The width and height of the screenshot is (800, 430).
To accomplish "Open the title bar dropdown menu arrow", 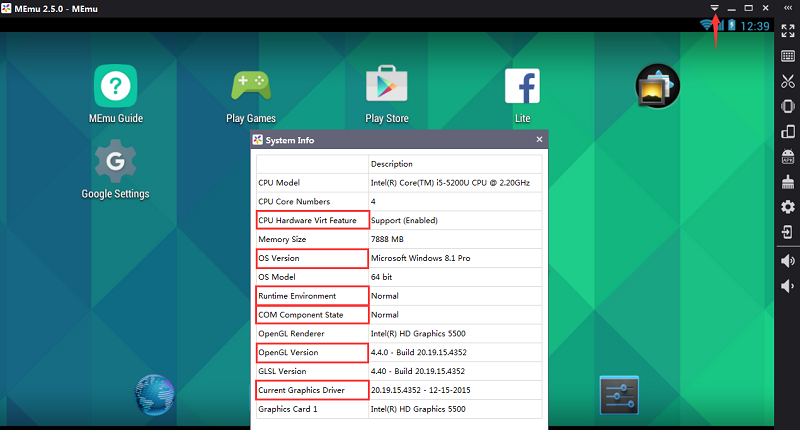I will point(715,8).
